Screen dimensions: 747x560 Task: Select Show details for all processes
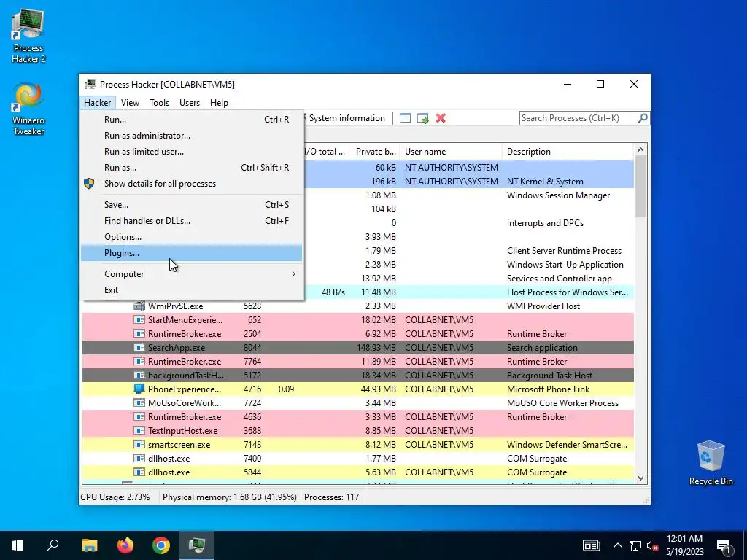(192, 183)
